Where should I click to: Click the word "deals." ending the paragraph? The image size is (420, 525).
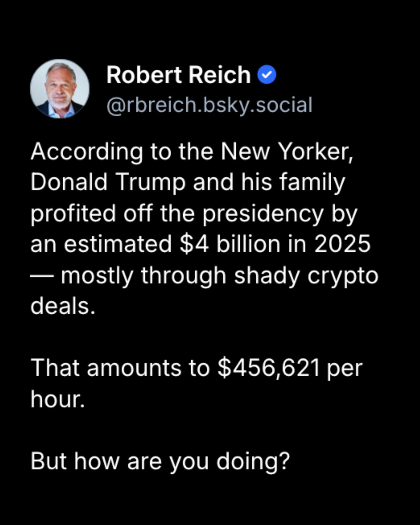[63, 306]
